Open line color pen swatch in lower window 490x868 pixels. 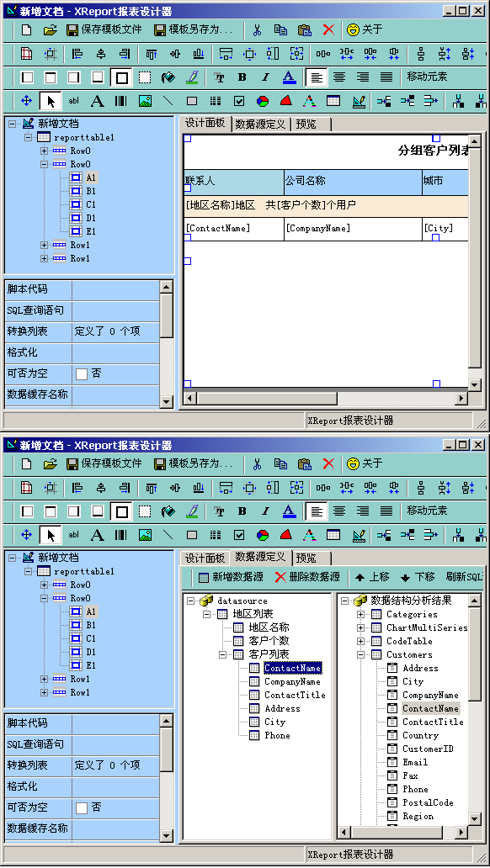pyautogui.click(x=192, y=511)
